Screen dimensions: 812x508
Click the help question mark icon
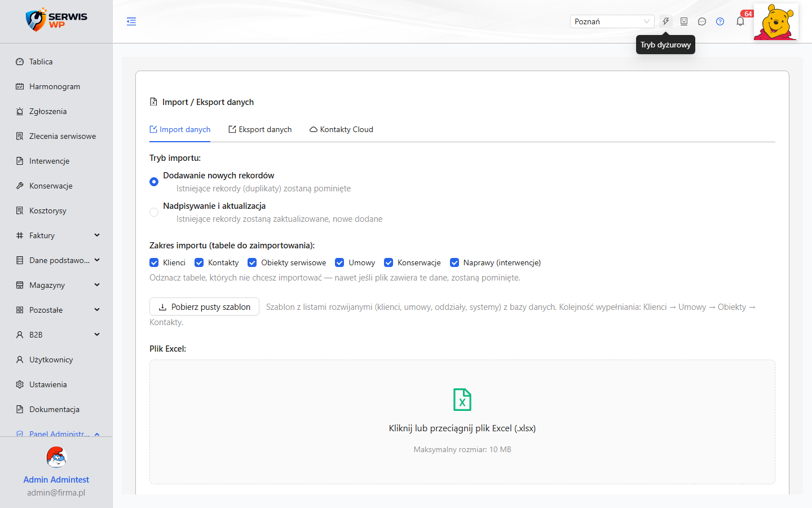click(720, 21)
